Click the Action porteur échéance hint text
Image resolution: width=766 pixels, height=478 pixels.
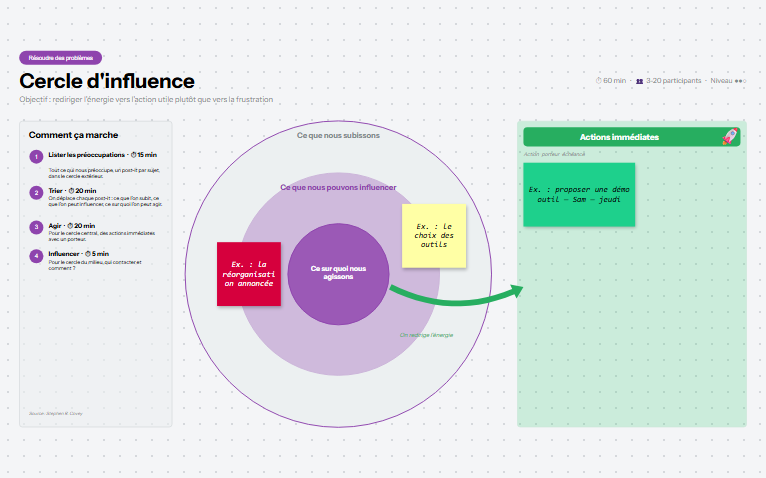(x=554, y=154)
